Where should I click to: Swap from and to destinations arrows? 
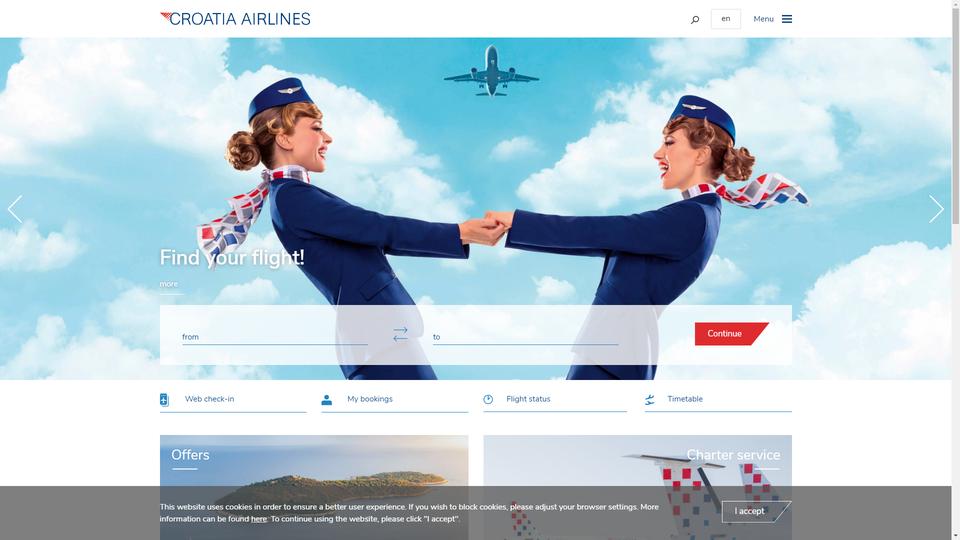click(400, 334)
